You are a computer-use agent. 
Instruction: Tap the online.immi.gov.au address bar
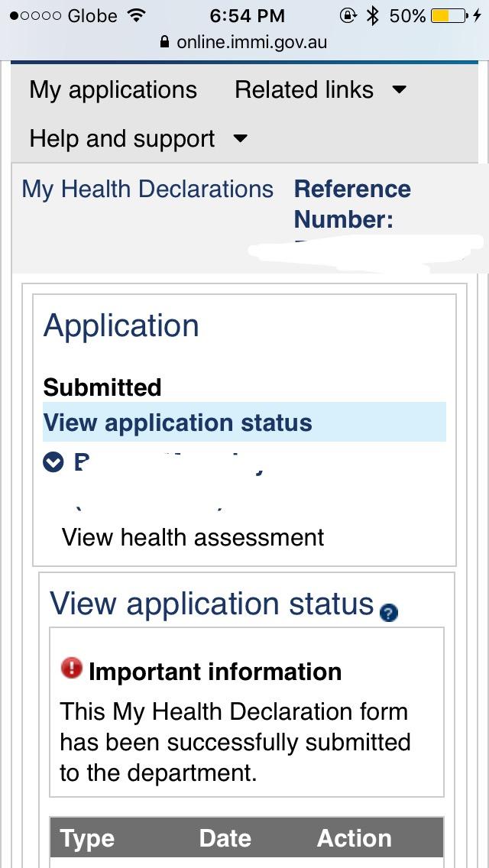(x=251, y=42)
